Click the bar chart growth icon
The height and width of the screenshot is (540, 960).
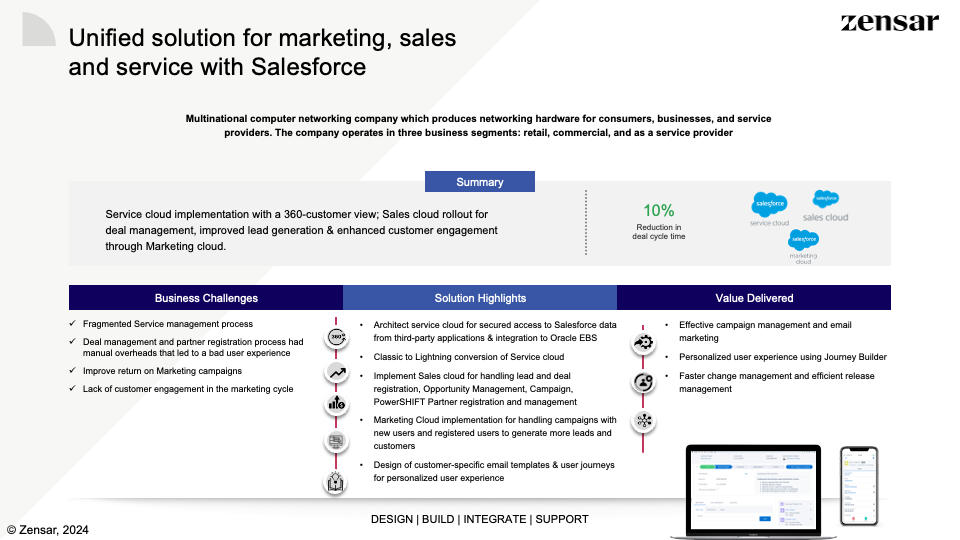coord(336,403)
